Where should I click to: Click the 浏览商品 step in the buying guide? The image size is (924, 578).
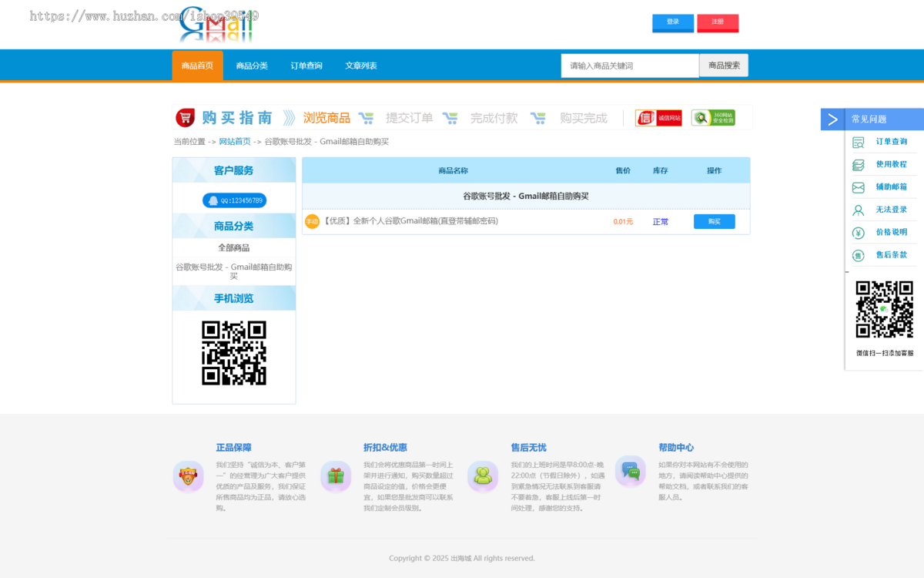click(326, 118)
